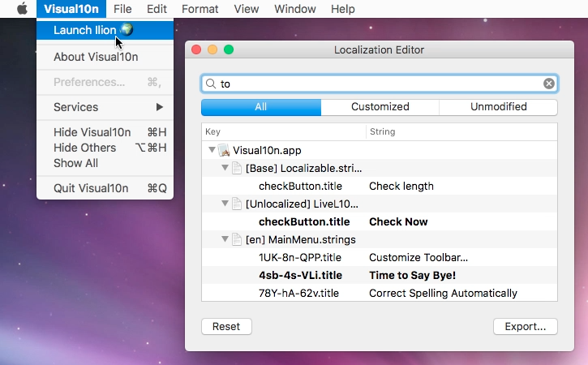Viewport: 588px width, 365px height.
Task: Zoom the Localization Editor with green button
Action: click(229, 49)
